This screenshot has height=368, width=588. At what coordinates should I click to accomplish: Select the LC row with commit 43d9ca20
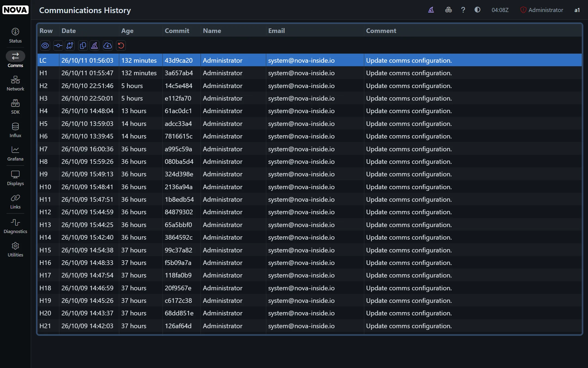[310, 60]
